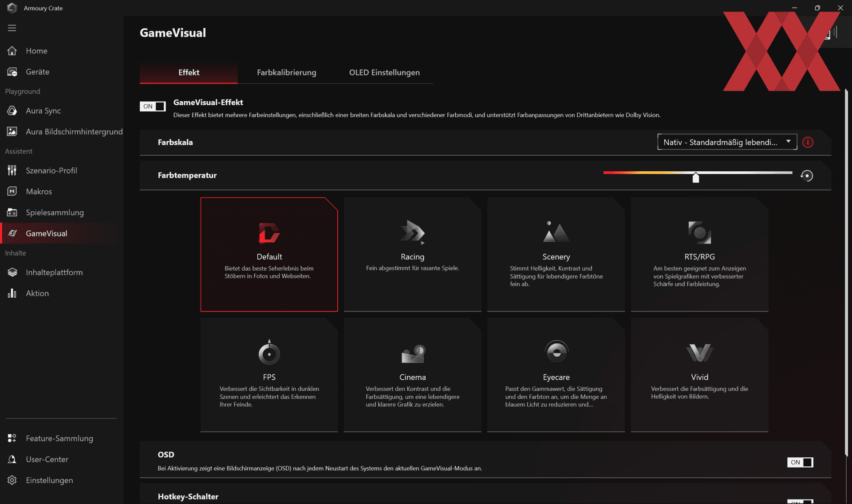This screenshot has height=504, width=852.
Task: Click the FPS crosshair dial icon
Action: [x=269, y=352]
